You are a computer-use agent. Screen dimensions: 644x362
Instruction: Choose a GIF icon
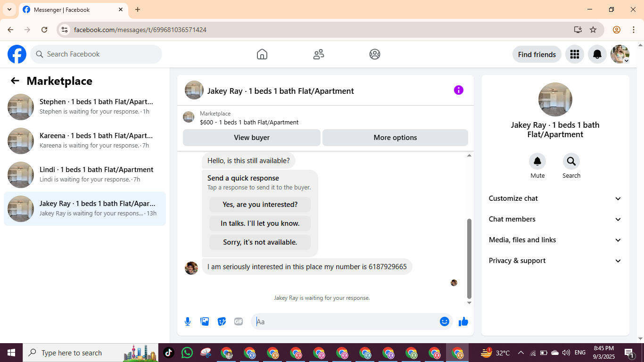click(239, 321)
